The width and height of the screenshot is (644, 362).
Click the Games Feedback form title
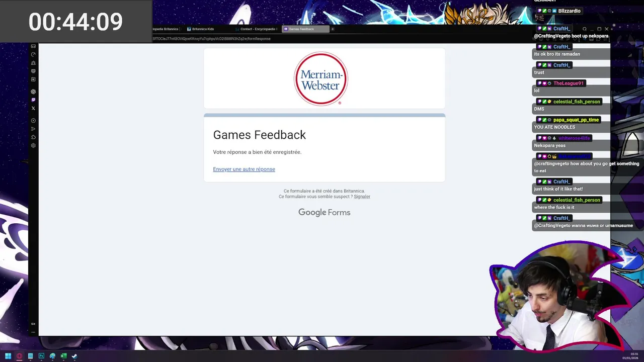[x=260, y=135]
